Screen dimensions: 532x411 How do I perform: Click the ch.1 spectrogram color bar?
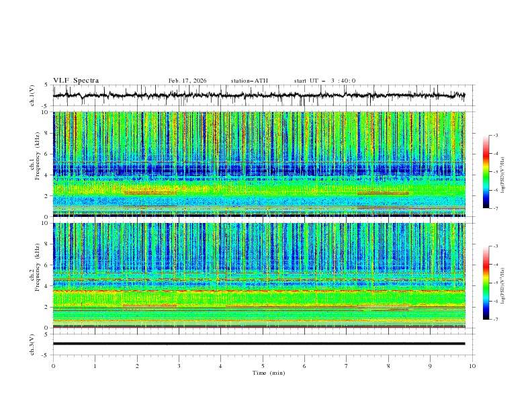tap(486, 171)
